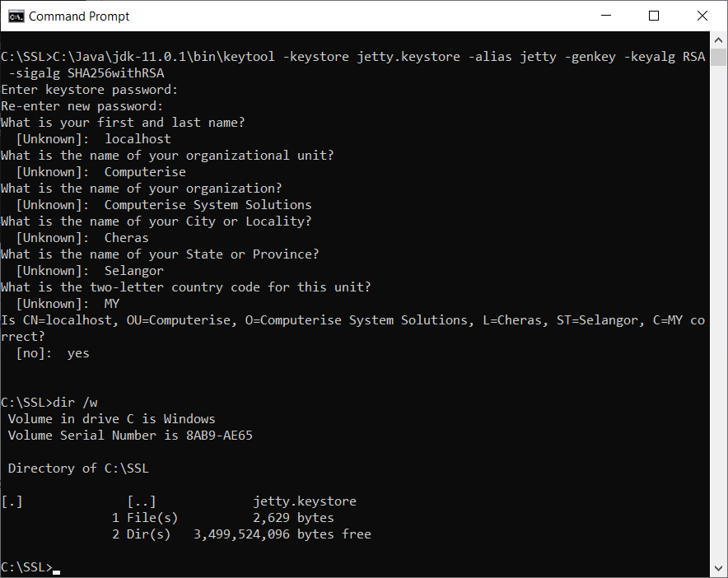Minimize the Command Prompt window
Screen dimensions: 728x578
(x=606, y=16)
